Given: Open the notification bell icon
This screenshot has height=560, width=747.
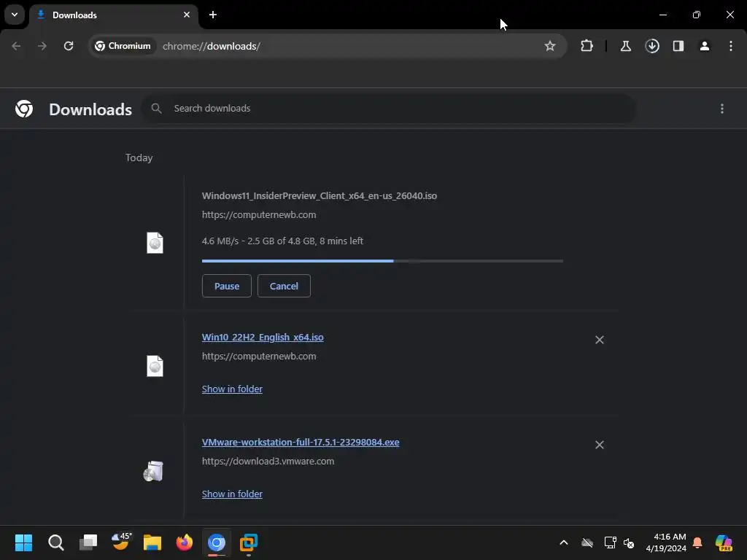Looking at the screenshot, I should pyautogui.click(x=697, y=542).
